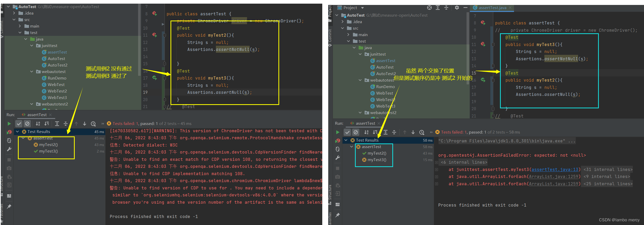Screen dimensions: 644x225
Task: Select passed myTest3() in left results
Action: click(x=48, y=151)
